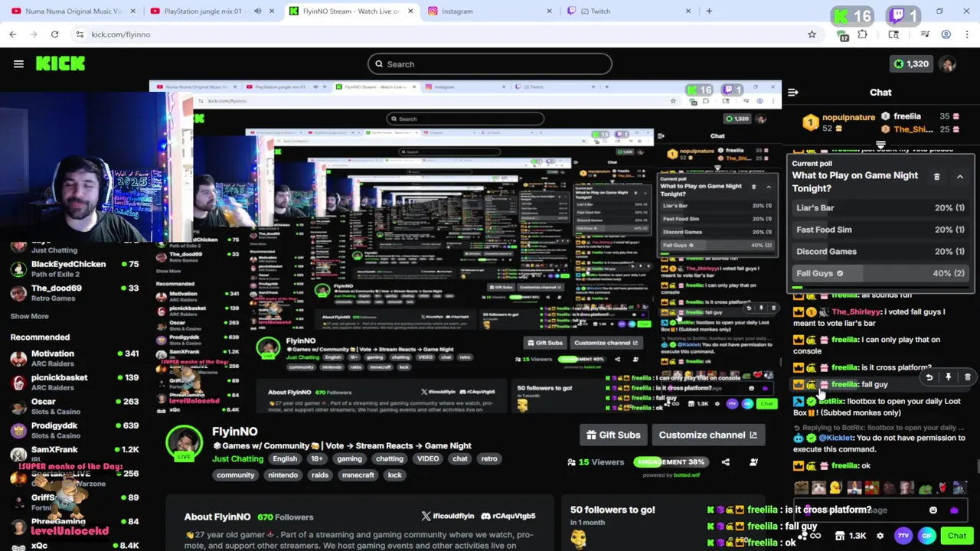Screen dimensions: 980x551
Task: Open nopulpnature top gifter profile
Action: (838, 122)
